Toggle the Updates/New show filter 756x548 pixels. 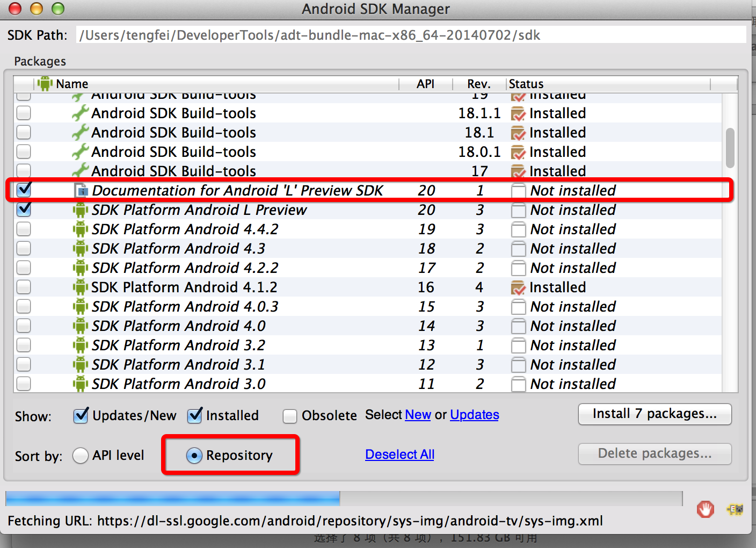tap(81, 415)
